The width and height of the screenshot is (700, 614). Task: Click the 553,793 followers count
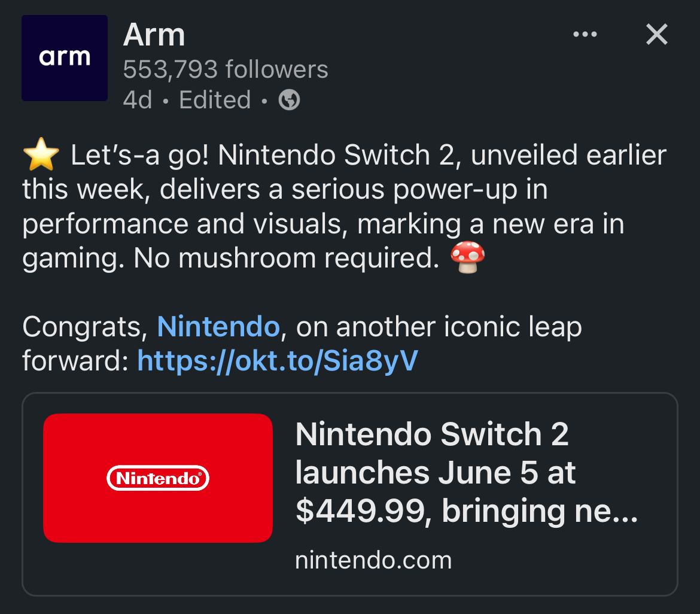(x=226, y=69)
